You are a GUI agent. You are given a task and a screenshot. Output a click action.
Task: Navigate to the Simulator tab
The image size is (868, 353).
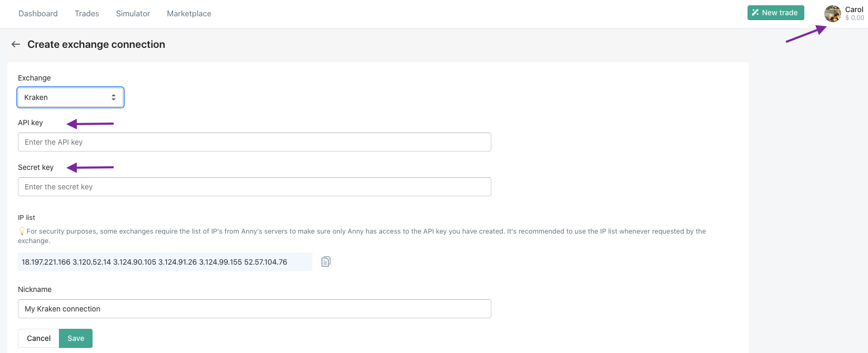point(133,14)
